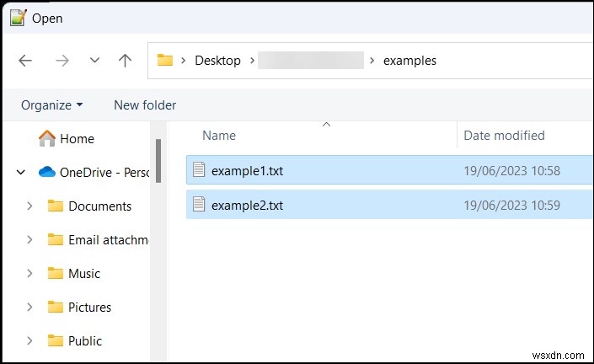
Task: Select Desktop in the address path
Action: coord(218,61)
